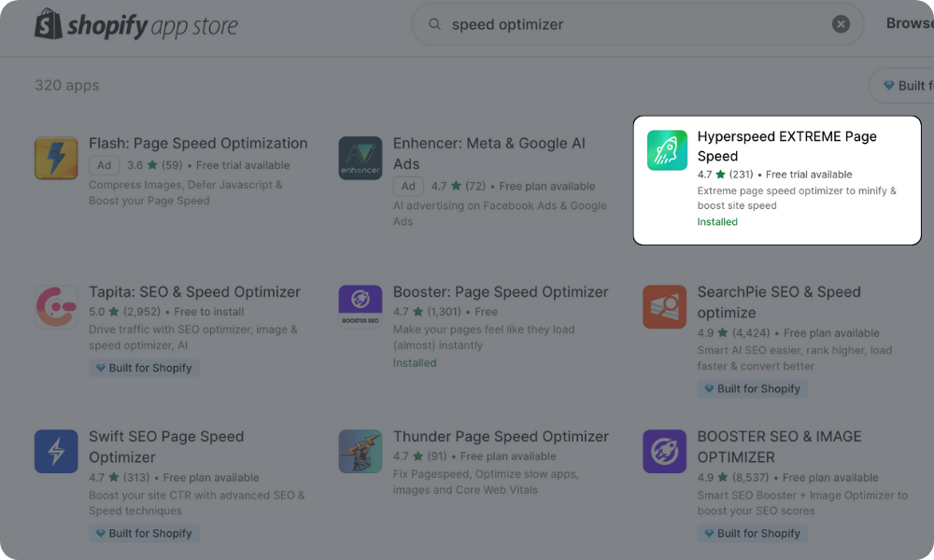This screenshot has height=560, width=934.
Task: Open the Enhencer app icon
Action: click(x=360, y=158)
